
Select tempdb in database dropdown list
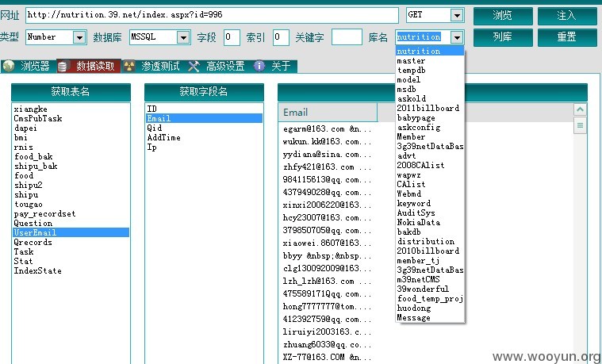(x=430, y=71)
